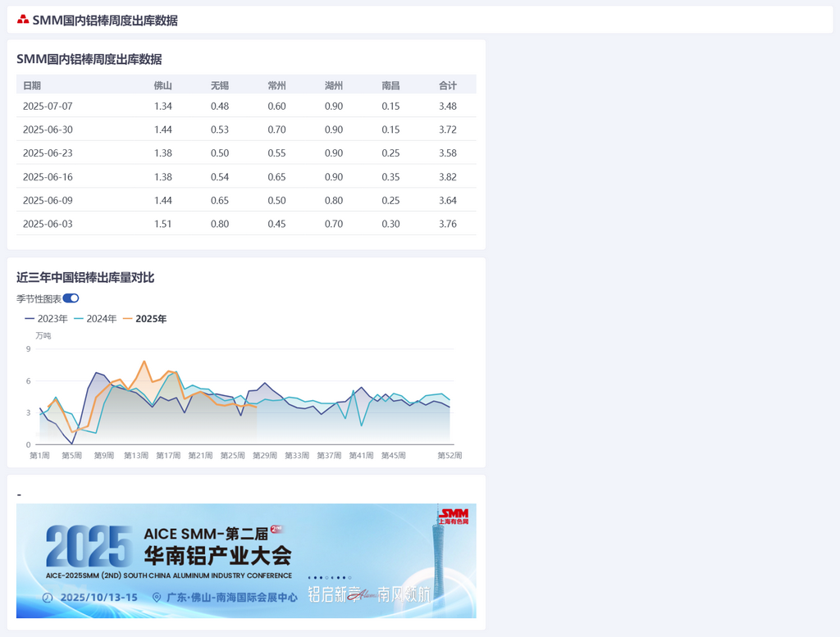Click the 第21周 axis label
The width and height of the screenshot is (840, 637).
tap(200, 456)
